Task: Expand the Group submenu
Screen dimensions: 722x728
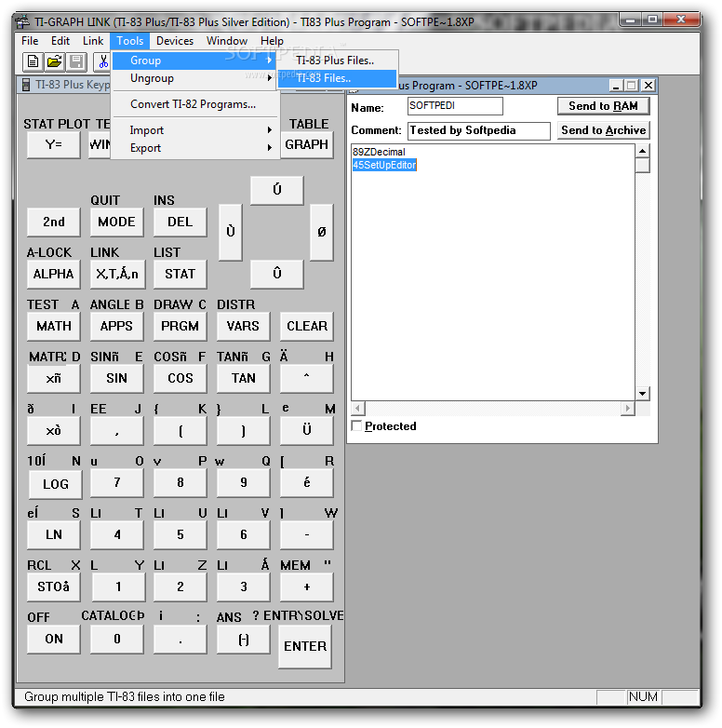Action: (194, 61)
